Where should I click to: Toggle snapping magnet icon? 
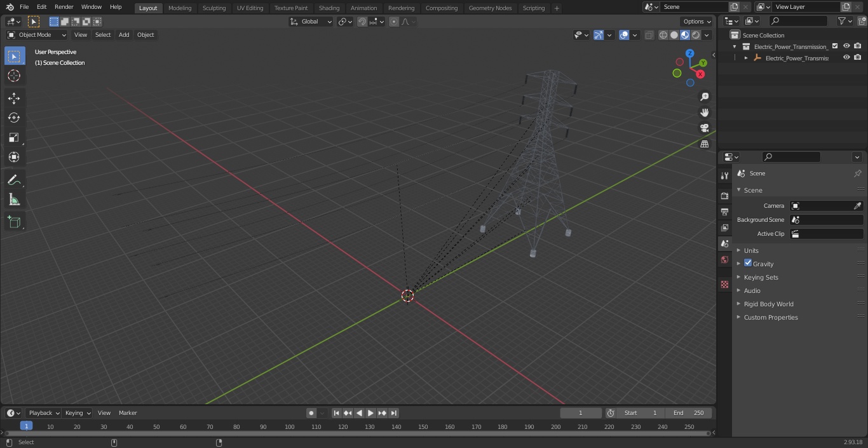[362, 22]
